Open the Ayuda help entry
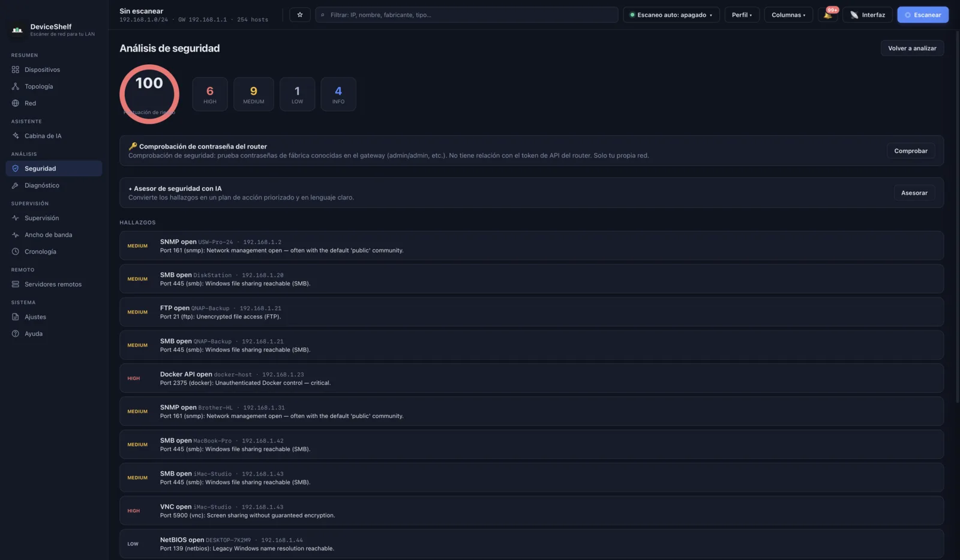960x560 pixels. coord(54,334)
